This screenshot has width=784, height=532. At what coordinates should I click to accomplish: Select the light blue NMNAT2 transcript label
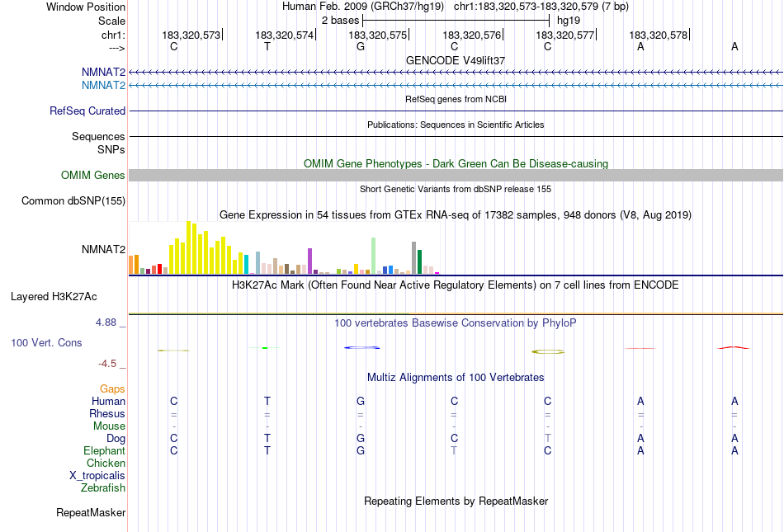point(103,86)
